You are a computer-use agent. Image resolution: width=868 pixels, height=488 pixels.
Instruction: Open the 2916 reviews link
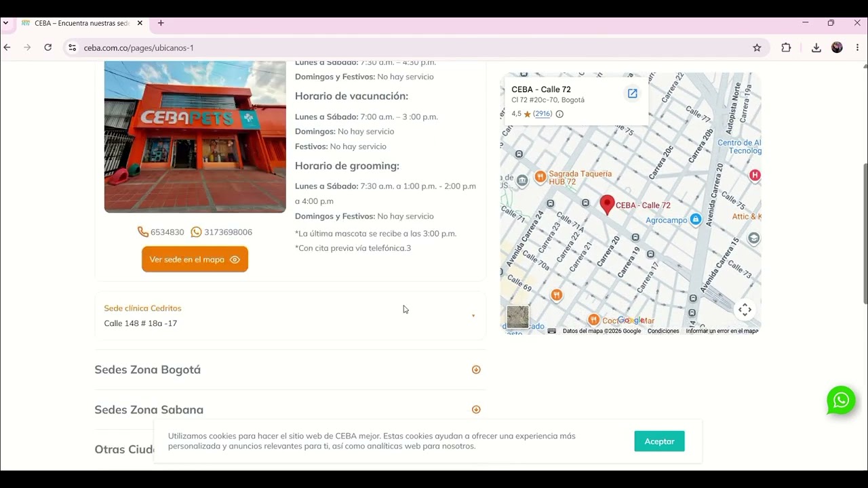[542, 114]
